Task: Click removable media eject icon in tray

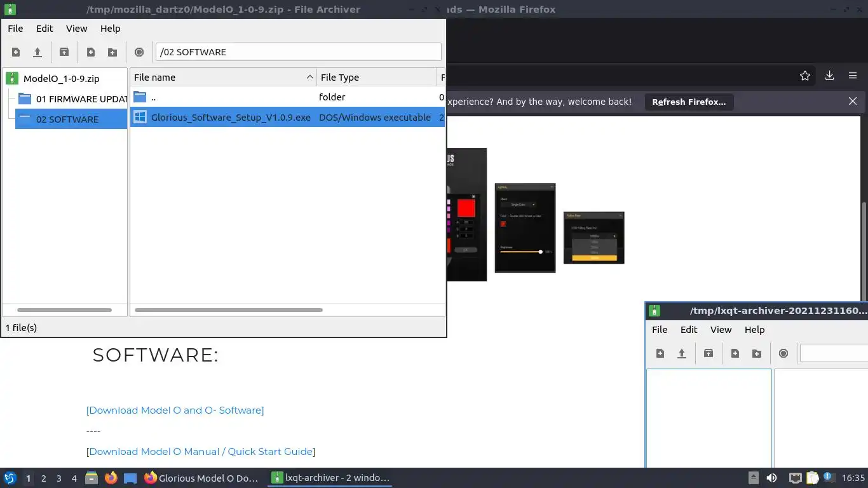Action: point(753,478)
